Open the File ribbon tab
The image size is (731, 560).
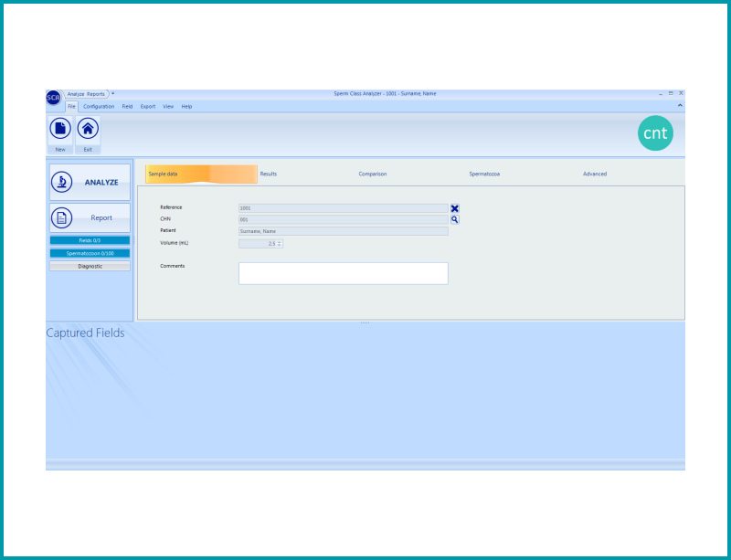point(71,107)
